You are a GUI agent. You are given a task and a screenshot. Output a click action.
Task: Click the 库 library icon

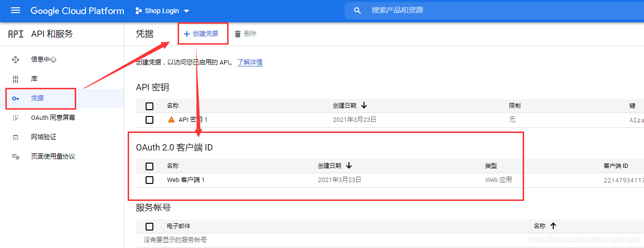16,79
